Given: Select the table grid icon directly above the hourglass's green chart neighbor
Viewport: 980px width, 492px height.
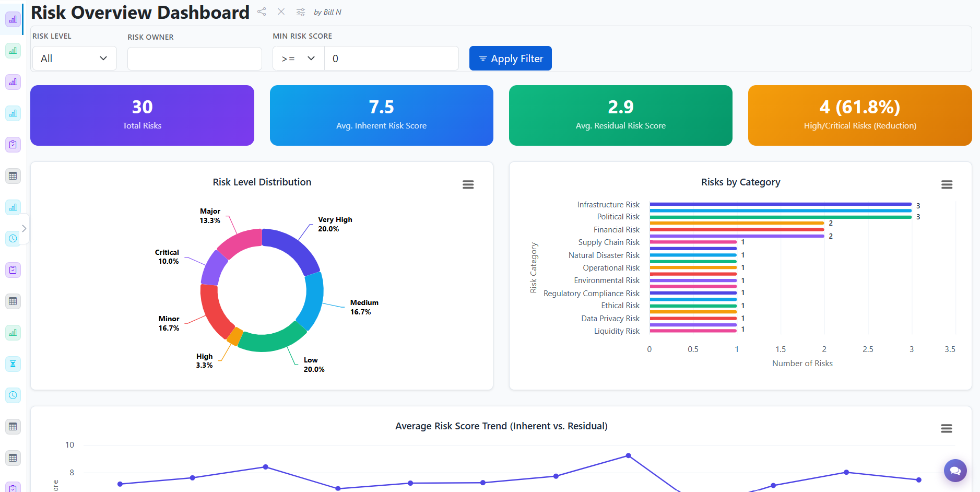Looking at the screenshot, I should pos(13,301).
